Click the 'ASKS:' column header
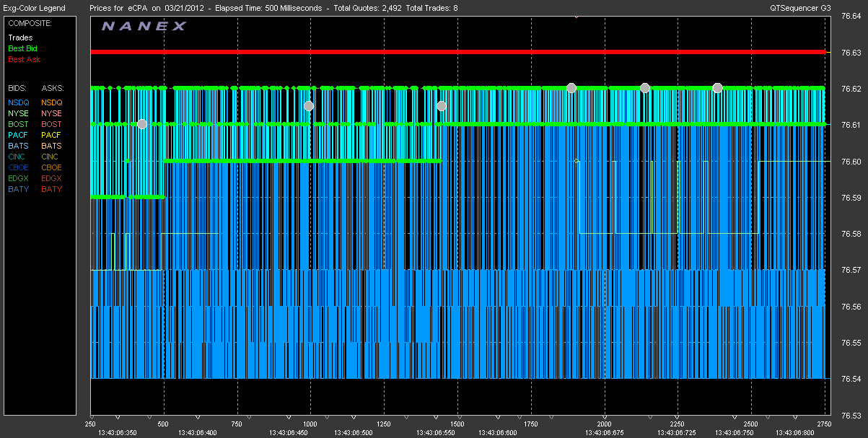Image resolution: width=868 pixels, height=438 pixels. coord(52,87)
